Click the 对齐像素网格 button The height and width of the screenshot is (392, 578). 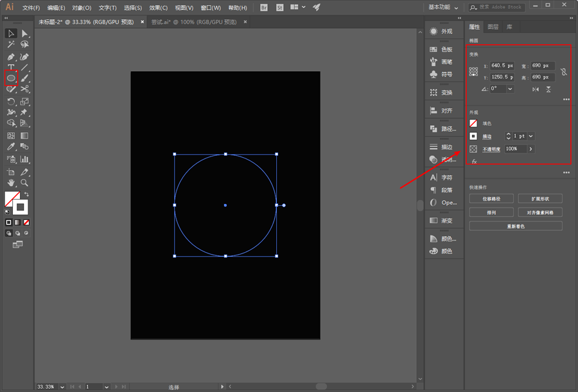pos(540,212)
